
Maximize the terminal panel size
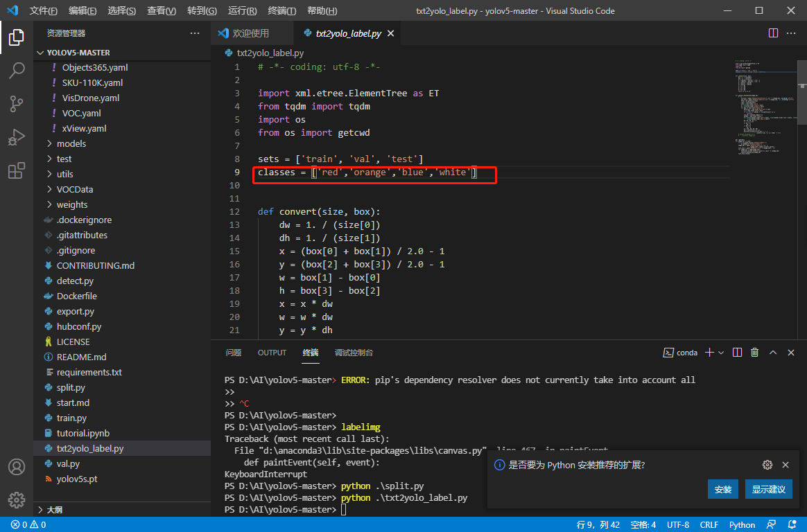tap(773, 353)
